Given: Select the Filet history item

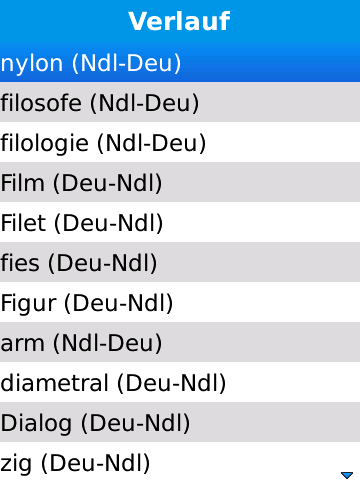Looking at the screenshot, I should 180,222.
